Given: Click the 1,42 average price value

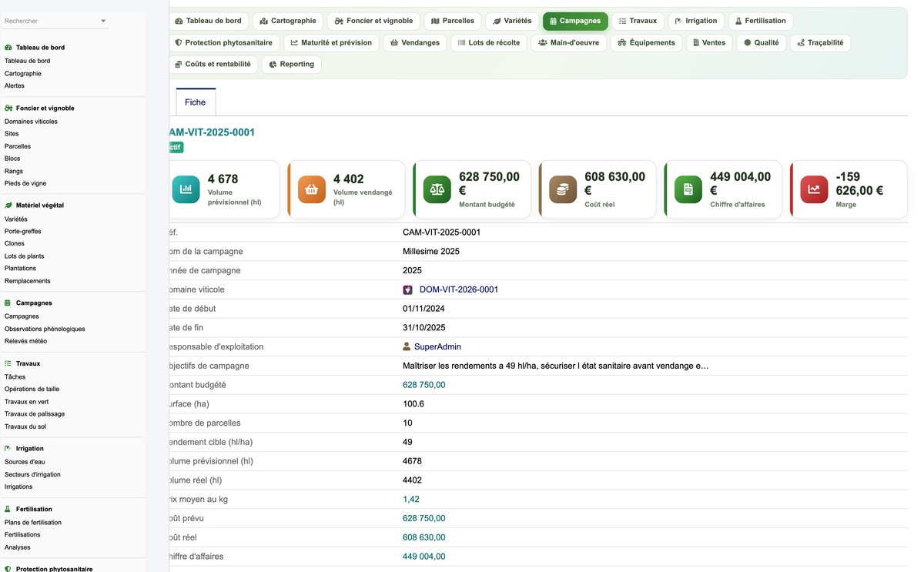Looking at the screenshot, I should click(411, 500).
